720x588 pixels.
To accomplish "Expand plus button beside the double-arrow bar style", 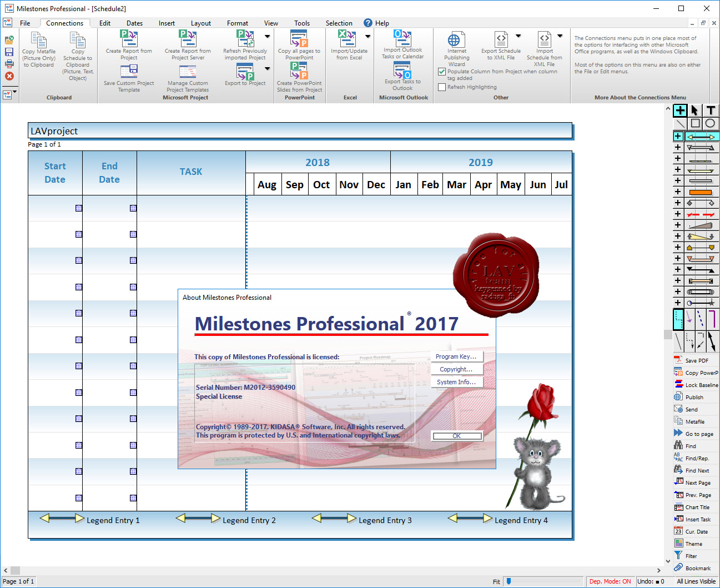I will tap(678, 136).
